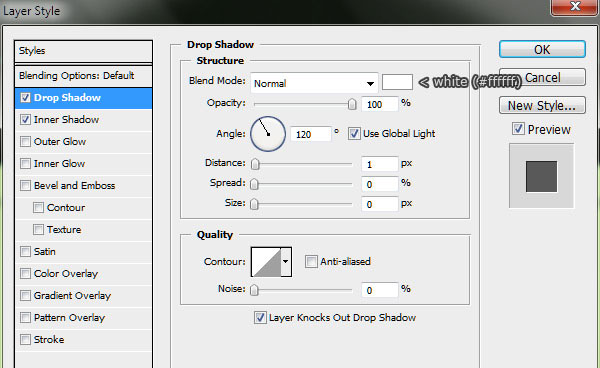Image resolution: width=600 pixels, height=368 pixels.
Task: Click the Spread value field
Action: pyautogui.click(x=380, y=184)
